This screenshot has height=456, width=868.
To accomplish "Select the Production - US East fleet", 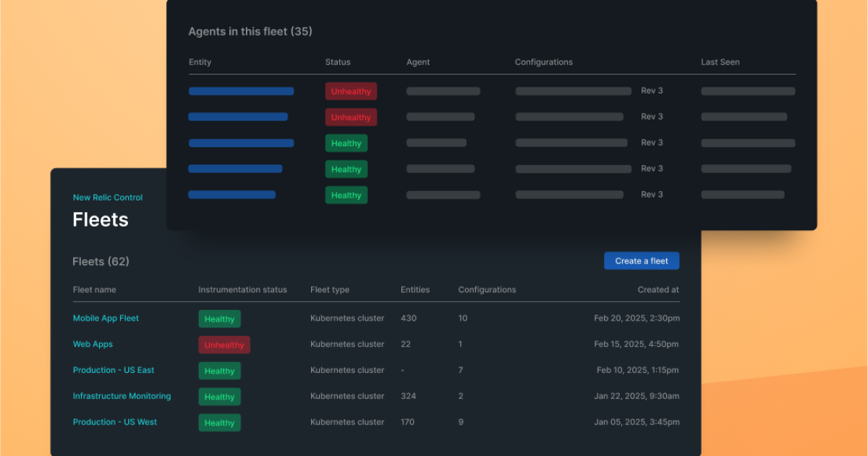I will tap(114, 371).
